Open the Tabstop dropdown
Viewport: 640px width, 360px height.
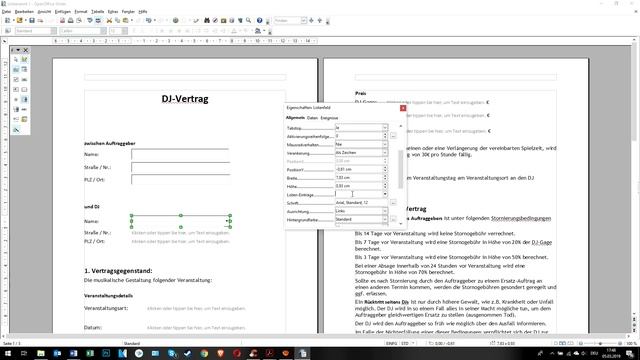[x=384, y=128]
